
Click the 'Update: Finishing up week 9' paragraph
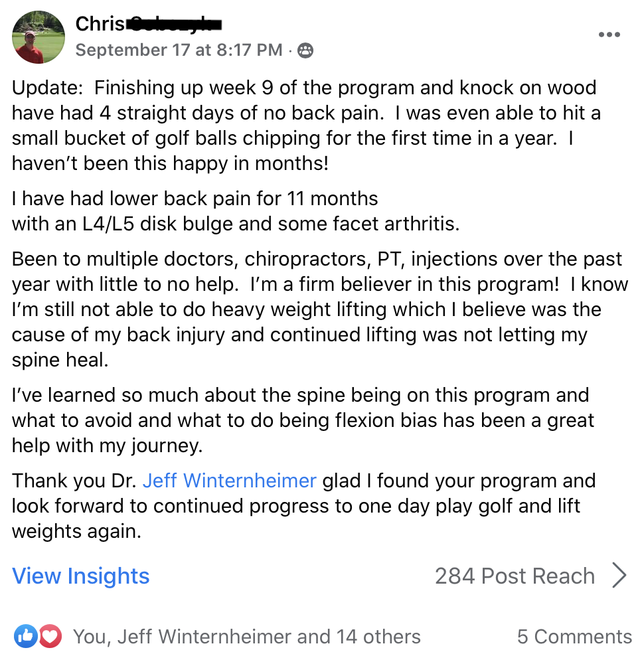pos(306,125)
